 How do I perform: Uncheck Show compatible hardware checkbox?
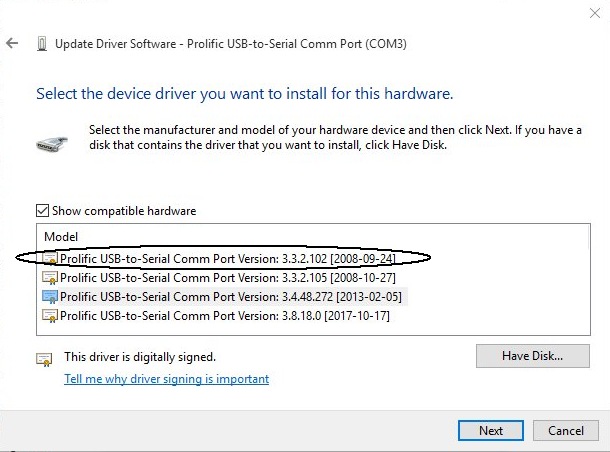pyautogui.click(x=42, y=211)
